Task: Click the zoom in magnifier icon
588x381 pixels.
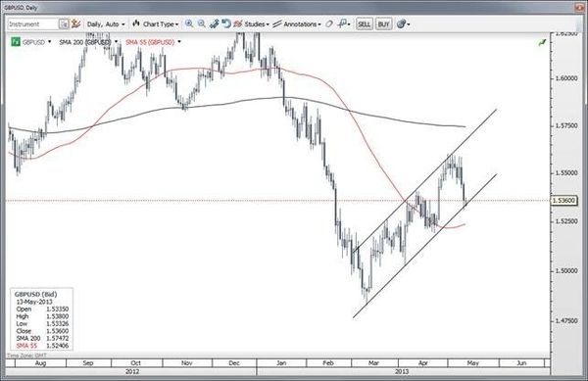Action: (x=189, y=24)
